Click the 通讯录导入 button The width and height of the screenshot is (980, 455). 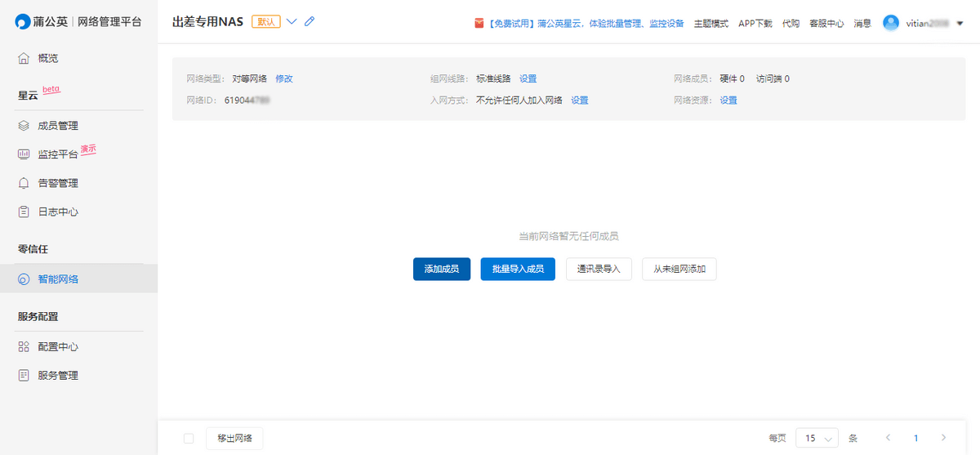point(599,269)
